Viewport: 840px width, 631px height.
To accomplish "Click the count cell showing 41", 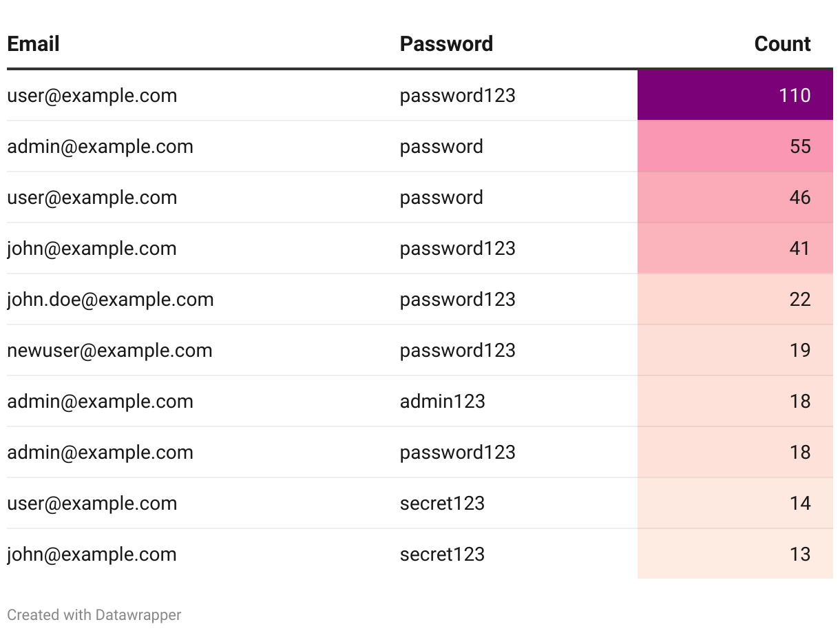I will tap(735, 248).
